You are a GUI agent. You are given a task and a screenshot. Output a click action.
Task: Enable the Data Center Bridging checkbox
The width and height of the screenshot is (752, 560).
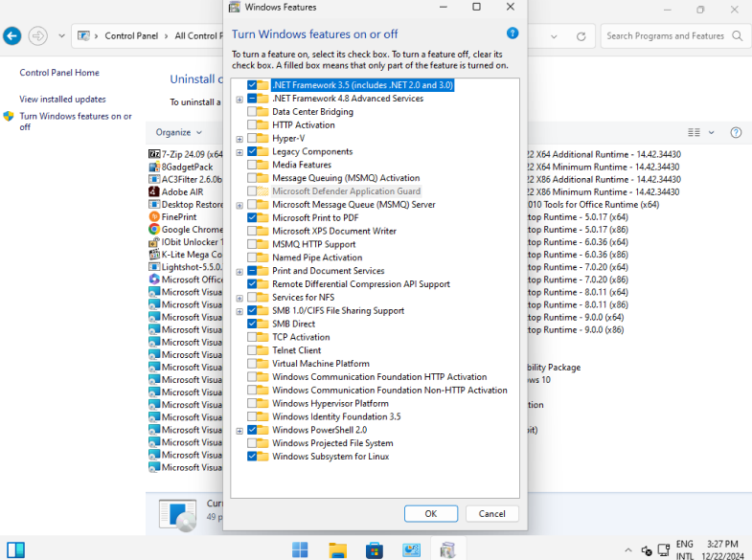tap(252, 112)
